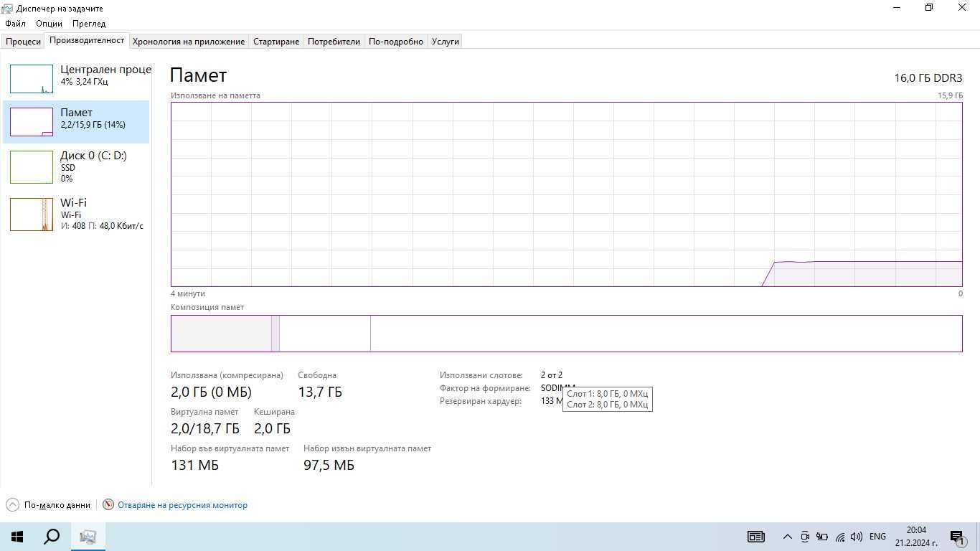Screen dimensions: 980x551
Task: Click the По-малко данни button
Action: 49,504
